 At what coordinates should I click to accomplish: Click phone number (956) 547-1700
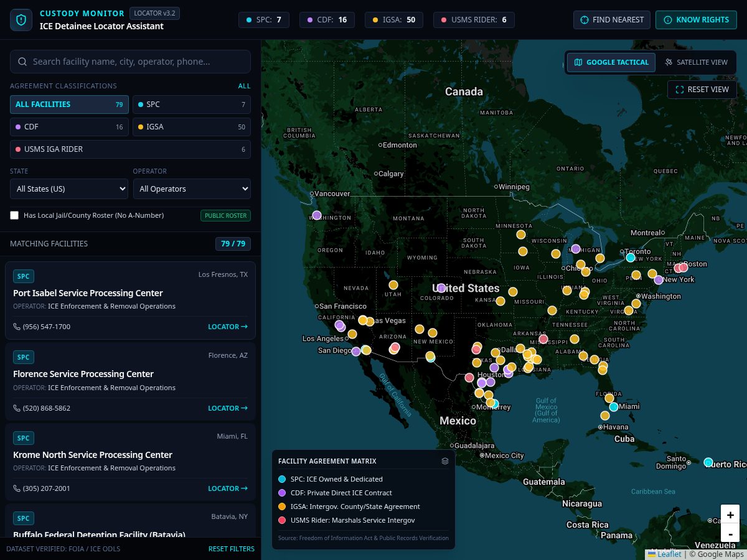(x=47, y=327)
